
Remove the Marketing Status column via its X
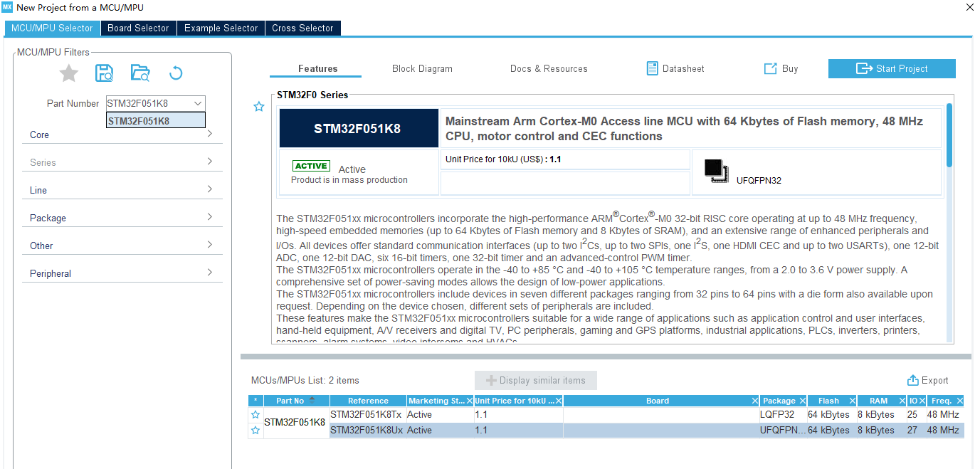(x=470, y=401)
